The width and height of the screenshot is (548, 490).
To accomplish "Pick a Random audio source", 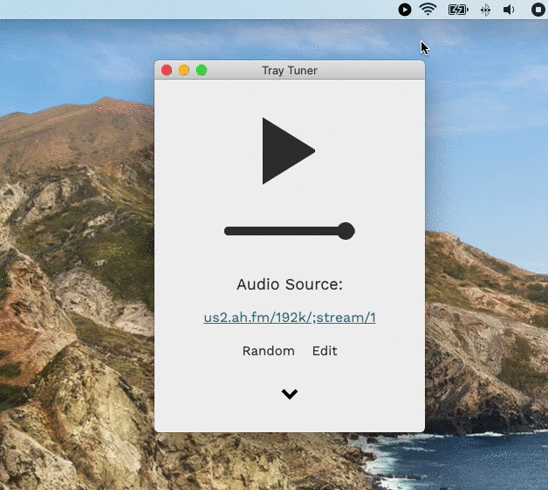I will click(x=268, y=351).
